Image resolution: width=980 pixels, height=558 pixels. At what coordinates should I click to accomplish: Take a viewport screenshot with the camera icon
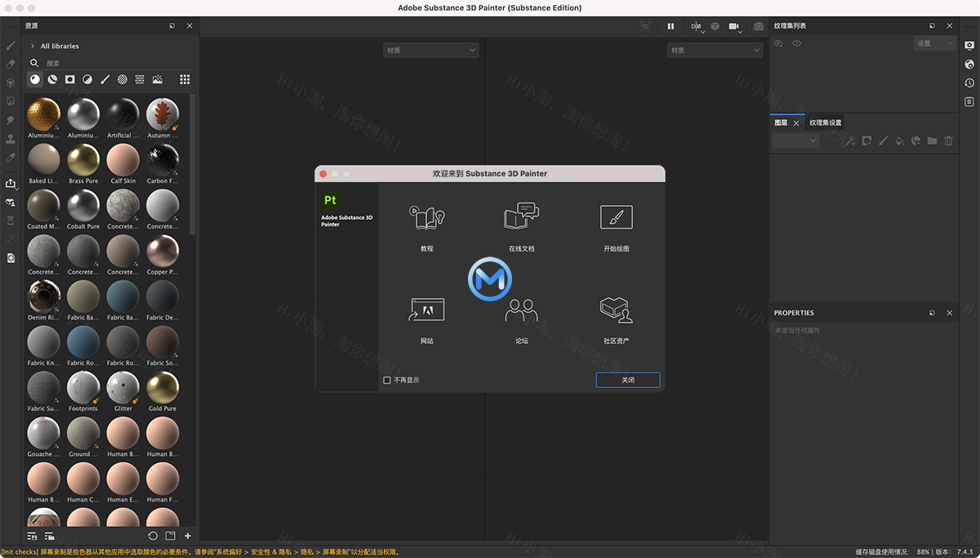click(x=759, y=26)
